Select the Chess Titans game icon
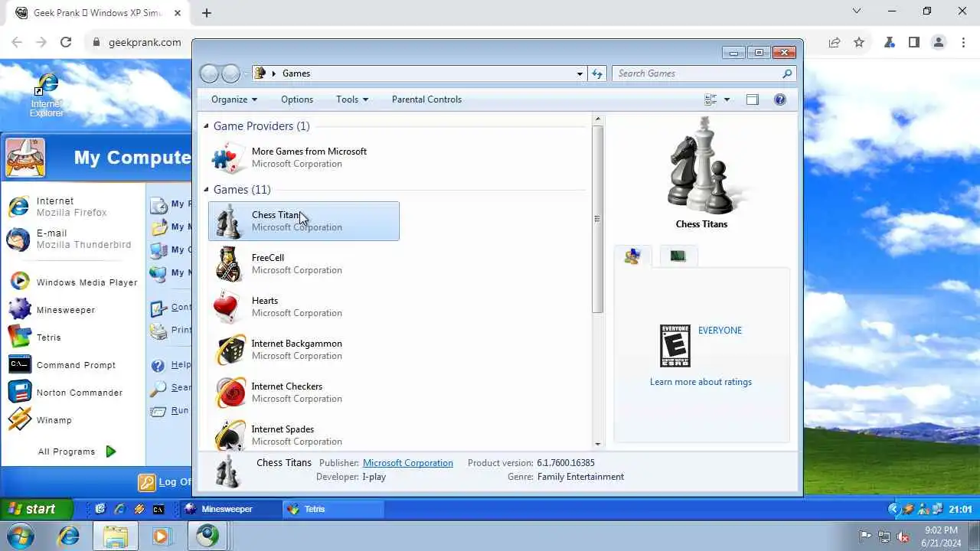Viewport: 980px width, 551px height. (x=229, y=221)
